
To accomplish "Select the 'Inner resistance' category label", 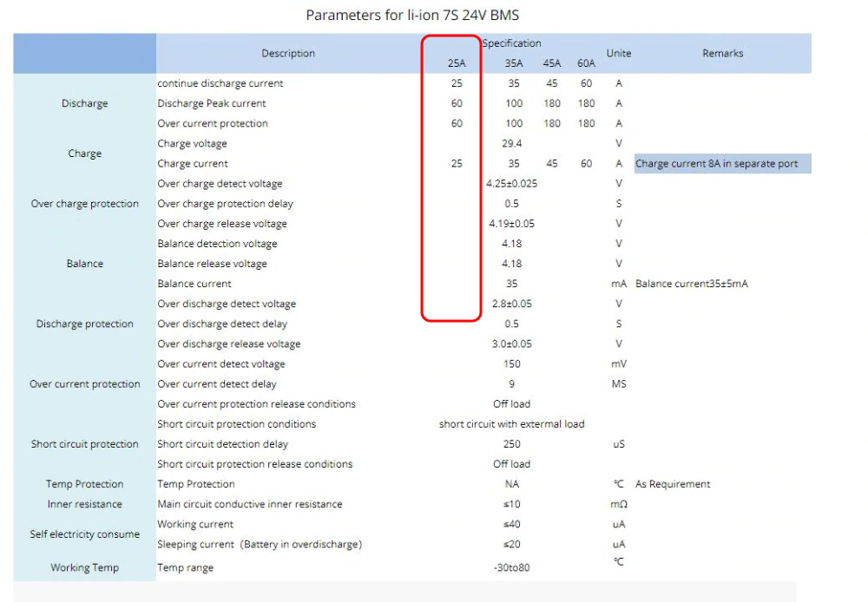I will 85,504.
